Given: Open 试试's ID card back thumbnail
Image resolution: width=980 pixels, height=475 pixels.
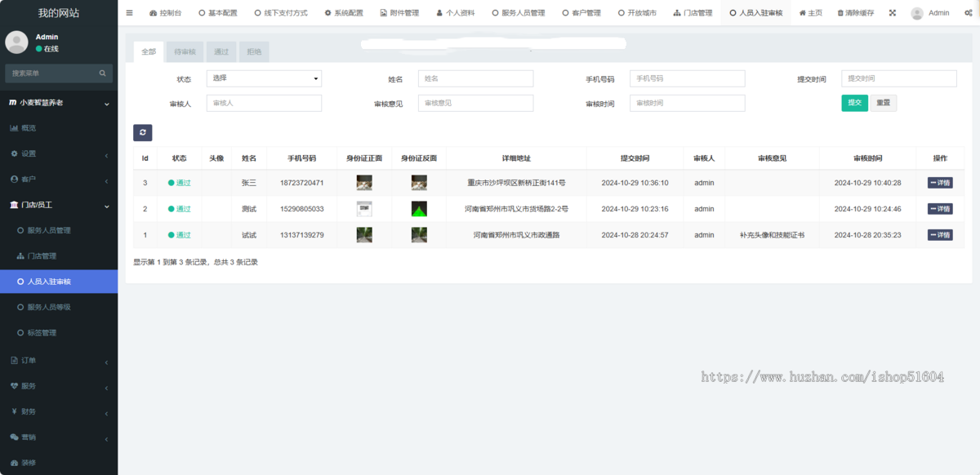Looking at the screenshot, I should point(419,235).
